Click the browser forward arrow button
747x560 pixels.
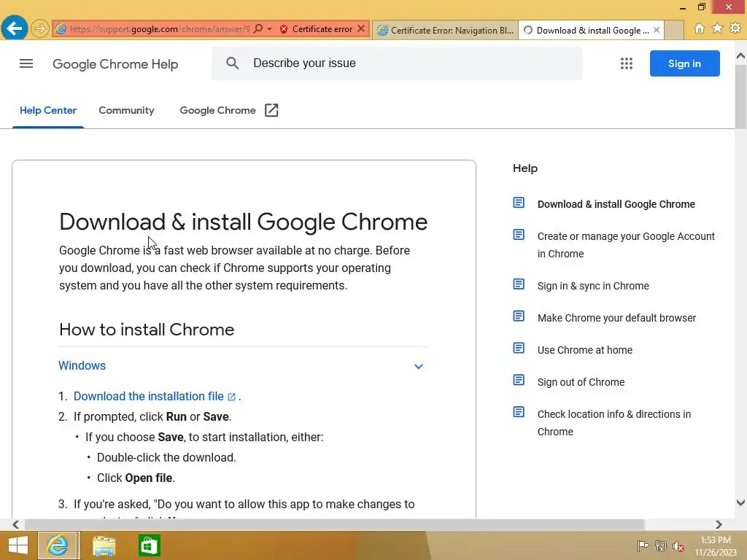(x=40, y=28)
